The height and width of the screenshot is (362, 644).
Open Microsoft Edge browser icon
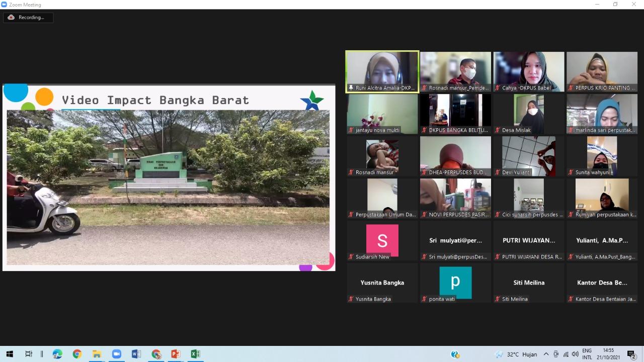(x=57, y=354)
